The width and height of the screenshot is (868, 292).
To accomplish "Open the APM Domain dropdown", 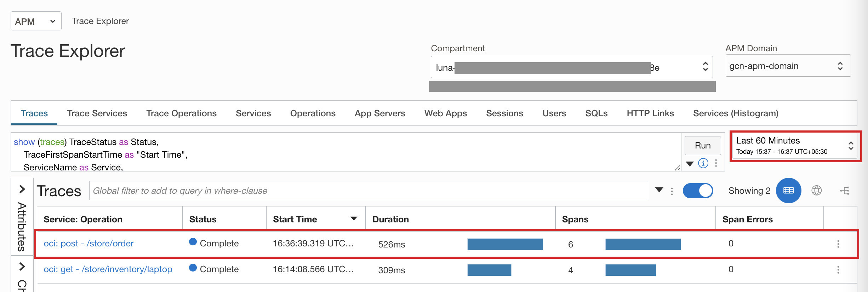I will click(x=788, y=66).
